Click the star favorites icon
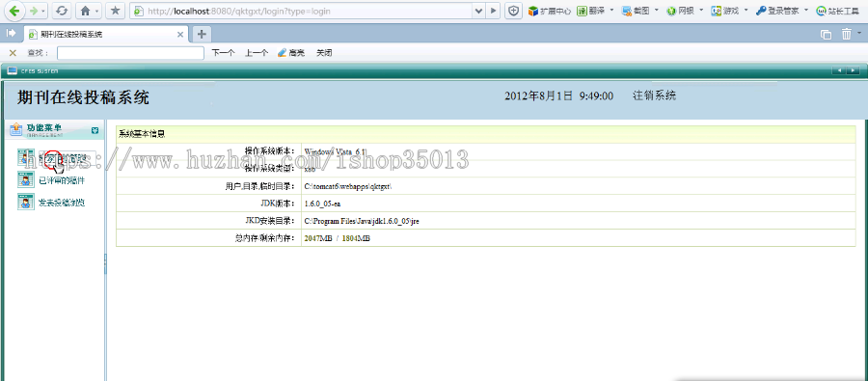This screenshot has width=868, height=381. click(x=115, y=11)
